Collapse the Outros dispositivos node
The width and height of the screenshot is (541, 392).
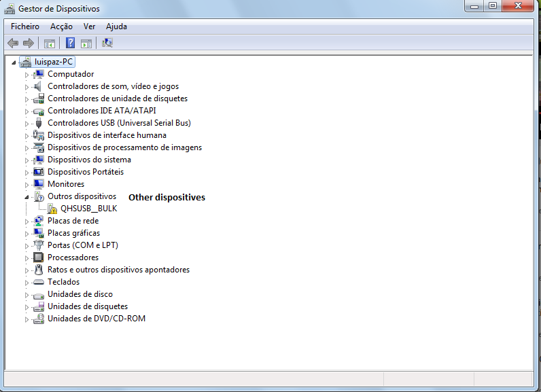click(27, 197)
